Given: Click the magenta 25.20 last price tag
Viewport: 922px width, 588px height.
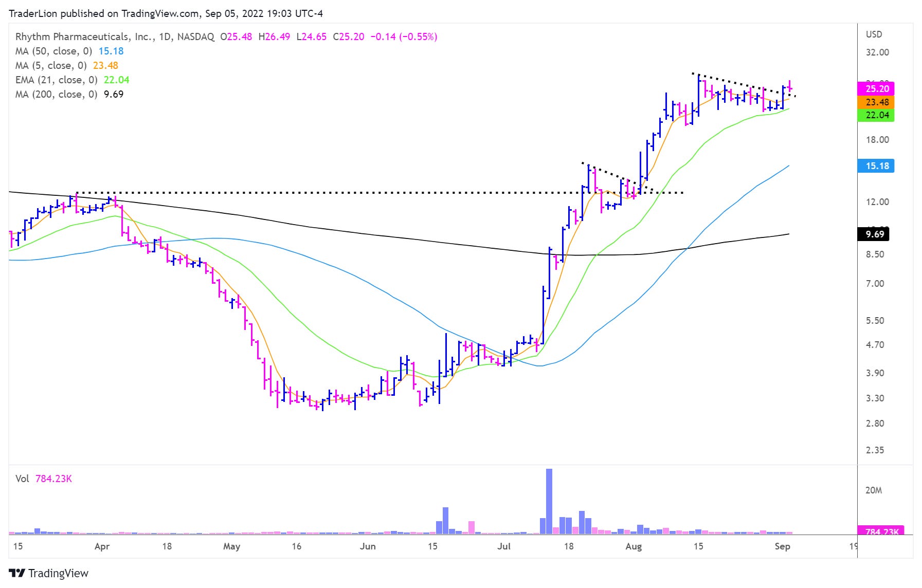Looking at the screenshot, I should pyautogui.click(x=876, y=89).
